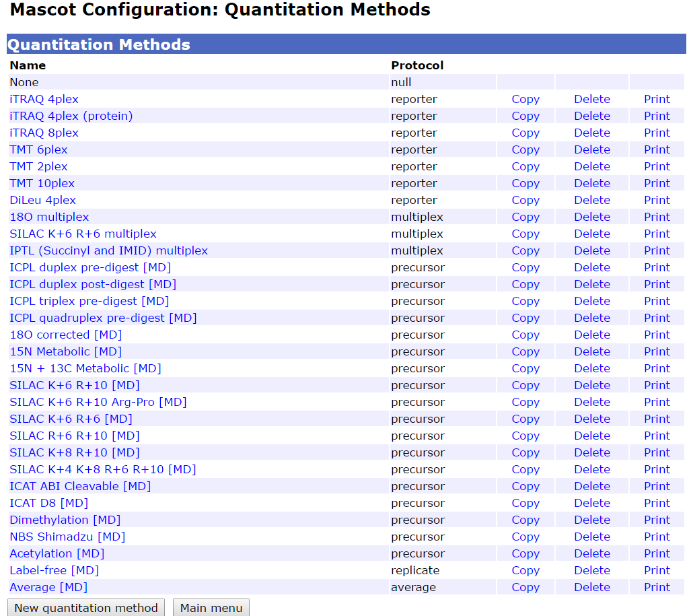Copy the 15N Metabolic [MD] method
The width and height of the screenshot is (689, 616).
pos(525,351)
